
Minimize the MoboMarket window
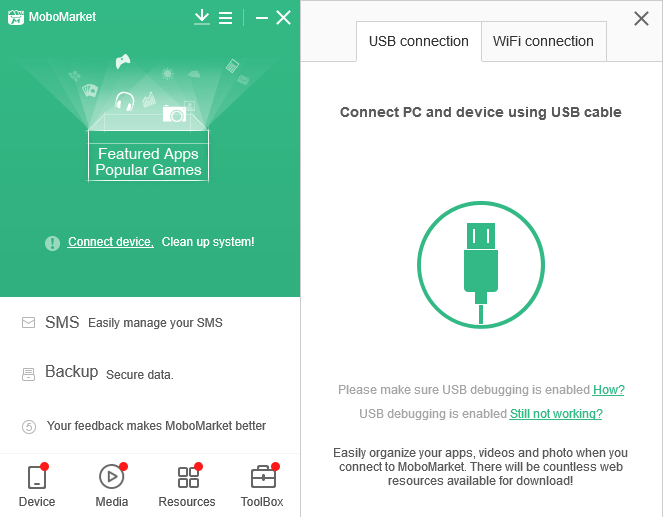coord(262,18)
